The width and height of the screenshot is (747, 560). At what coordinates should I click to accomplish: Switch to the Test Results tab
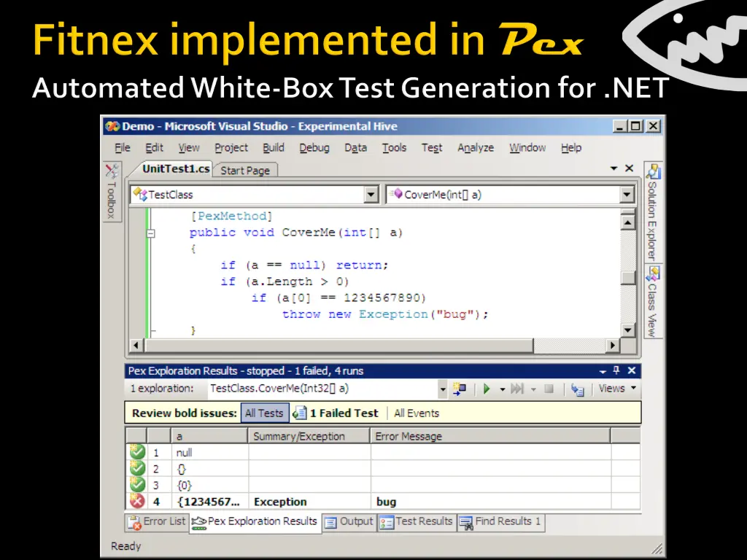pos(417,522)
